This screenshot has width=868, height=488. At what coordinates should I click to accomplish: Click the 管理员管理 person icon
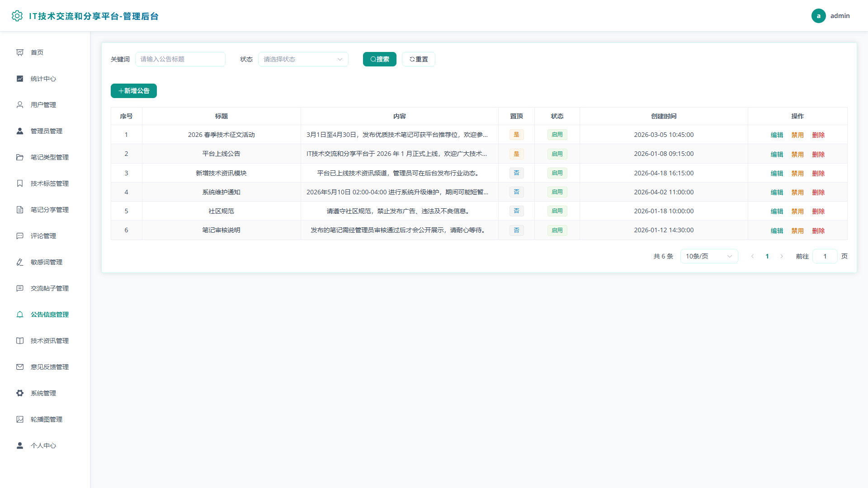point(20,131)
